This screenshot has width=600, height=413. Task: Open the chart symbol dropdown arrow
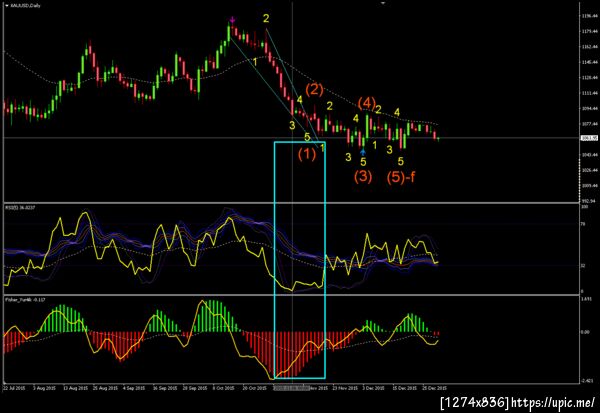7,6
